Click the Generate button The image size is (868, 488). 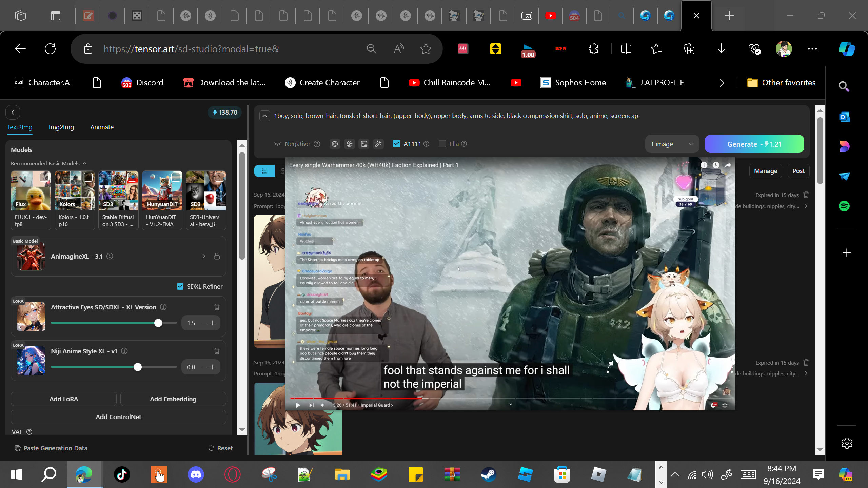pos(754,144)
